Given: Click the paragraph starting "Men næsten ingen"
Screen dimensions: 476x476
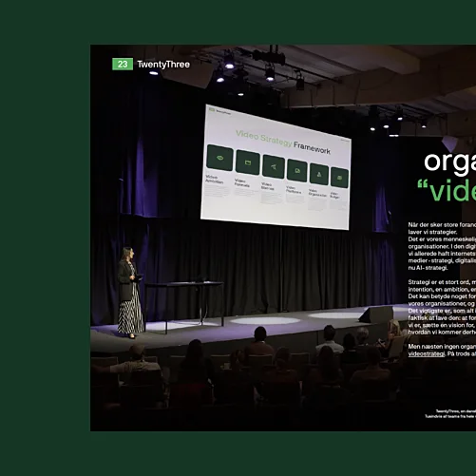Looking at the screenshot, I should click(442, 350).
